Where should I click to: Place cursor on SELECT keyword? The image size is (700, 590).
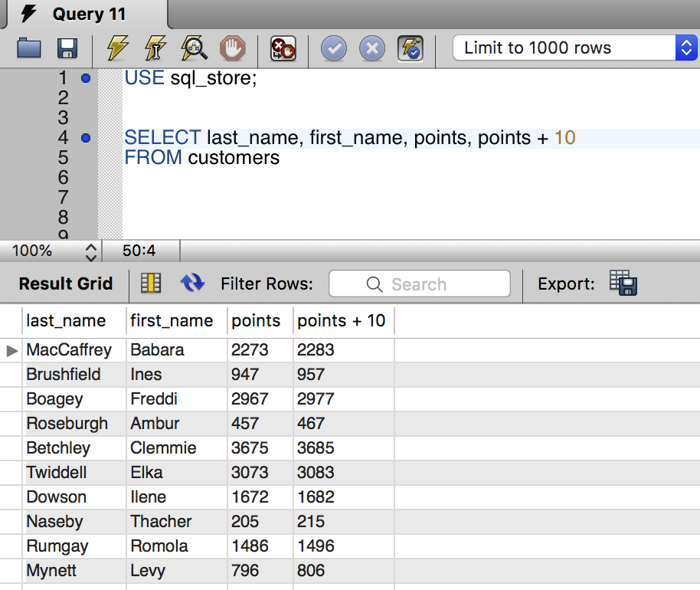click(162, 138)
